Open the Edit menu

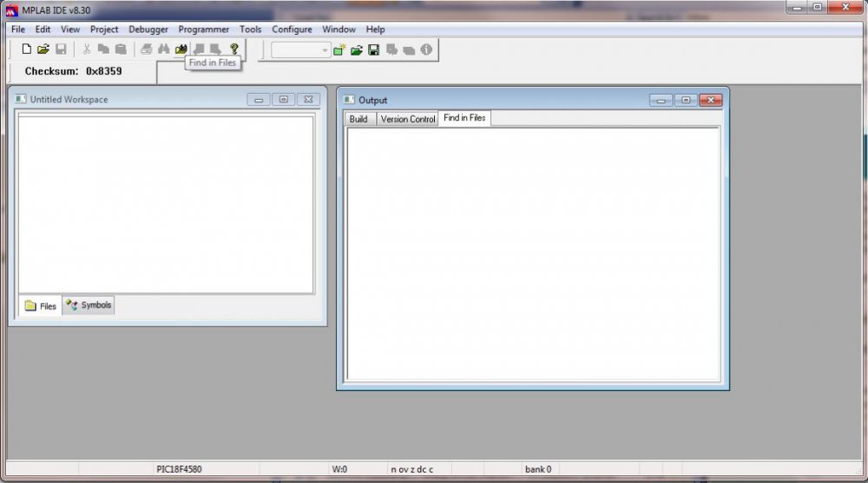pos(43,30)
